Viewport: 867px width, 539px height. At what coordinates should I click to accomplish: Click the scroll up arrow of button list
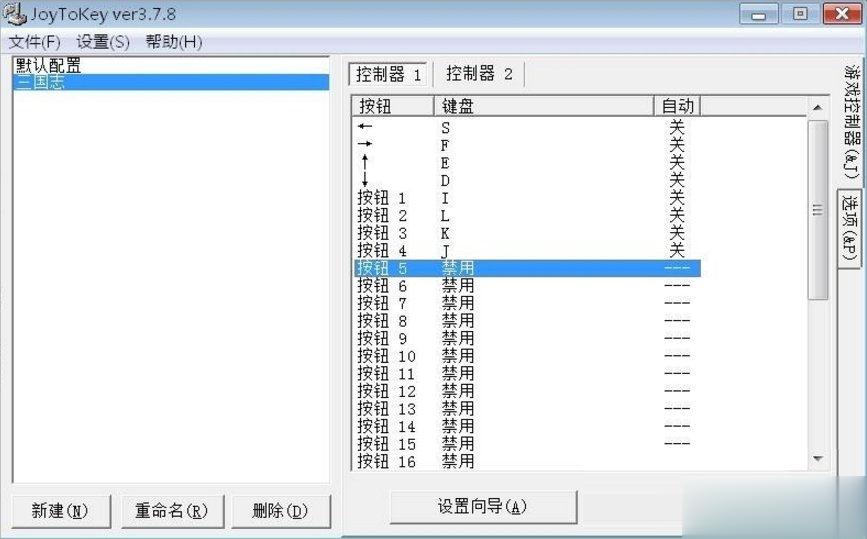(818, 107)
